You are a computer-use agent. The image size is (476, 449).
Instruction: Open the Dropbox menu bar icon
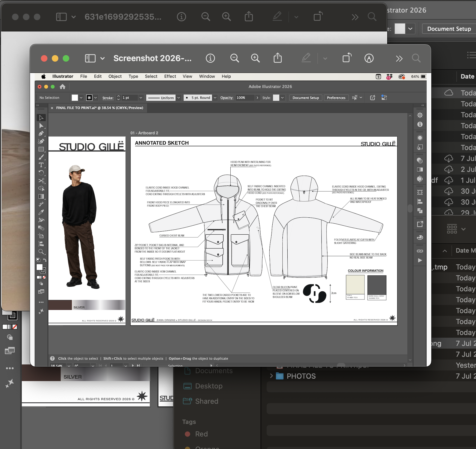[x=389, y=77]
